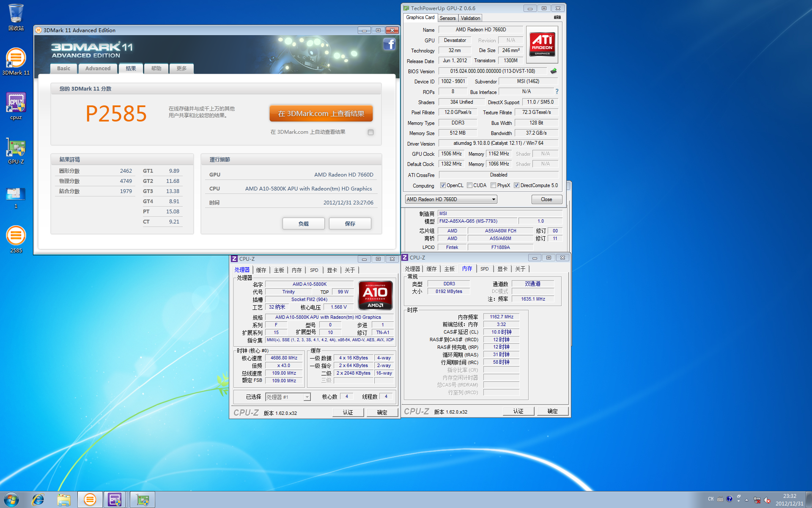The image size is (812, 508).
Task: Click the GPU-Z camera screenshot icon
Action: pos(557,17)
